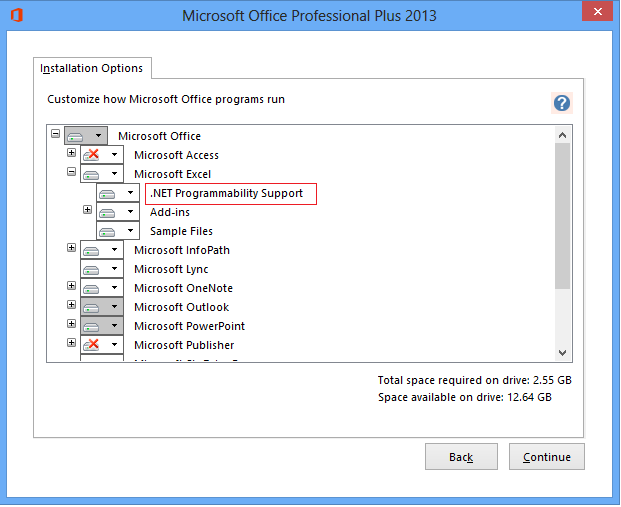Image resolution: width=621 pixels, height=507 pixels.
Task: Open install options dropdown for Microsoft Excel
Action: tap(102, 173)
